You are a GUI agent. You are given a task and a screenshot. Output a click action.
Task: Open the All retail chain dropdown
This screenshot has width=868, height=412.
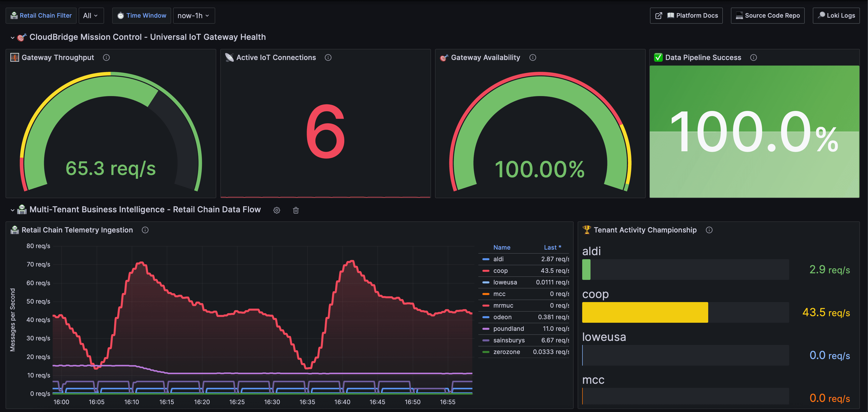(91, 15)
